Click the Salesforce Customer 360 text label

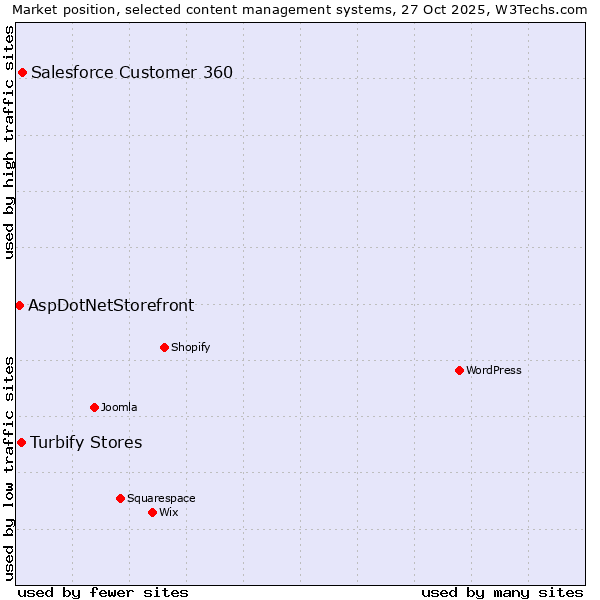(132, 72)
